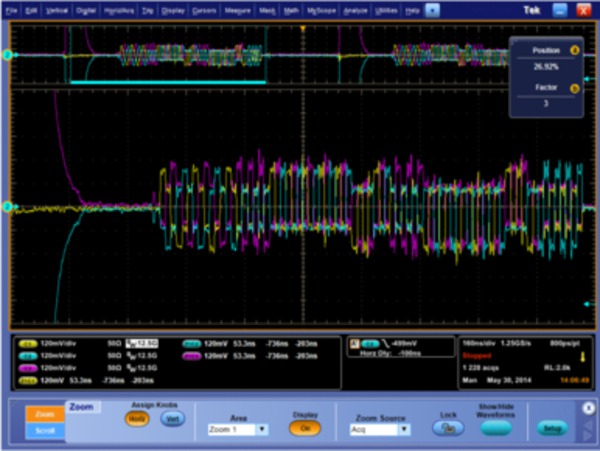
Task: Click the channel 1 ground marker on graticule
Action: [x=6, y=207]
